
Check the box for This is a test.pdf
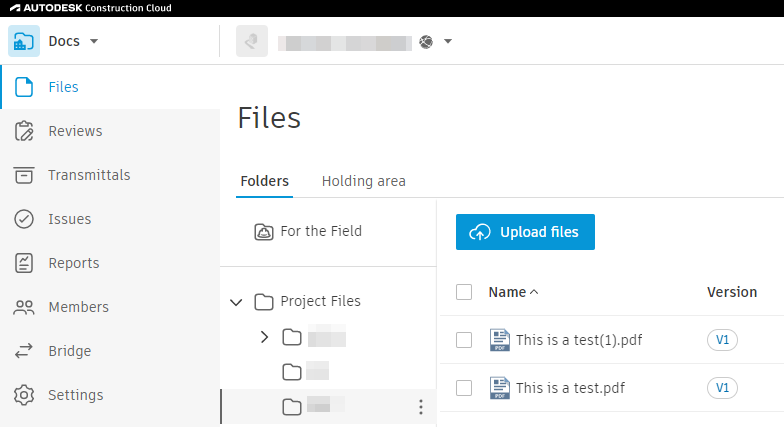coord(464,388)
